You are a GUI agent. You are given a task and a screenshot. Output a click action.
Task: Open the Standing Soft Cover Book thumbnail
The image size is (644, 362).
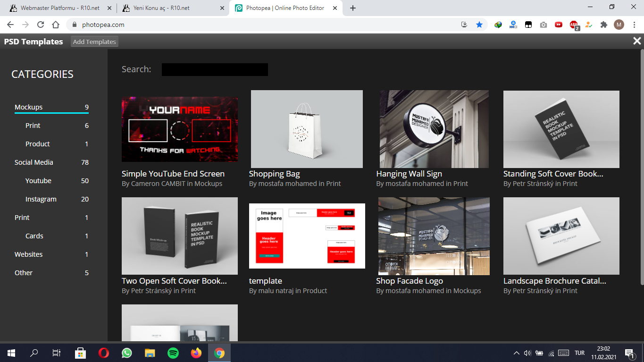(561, 129)
